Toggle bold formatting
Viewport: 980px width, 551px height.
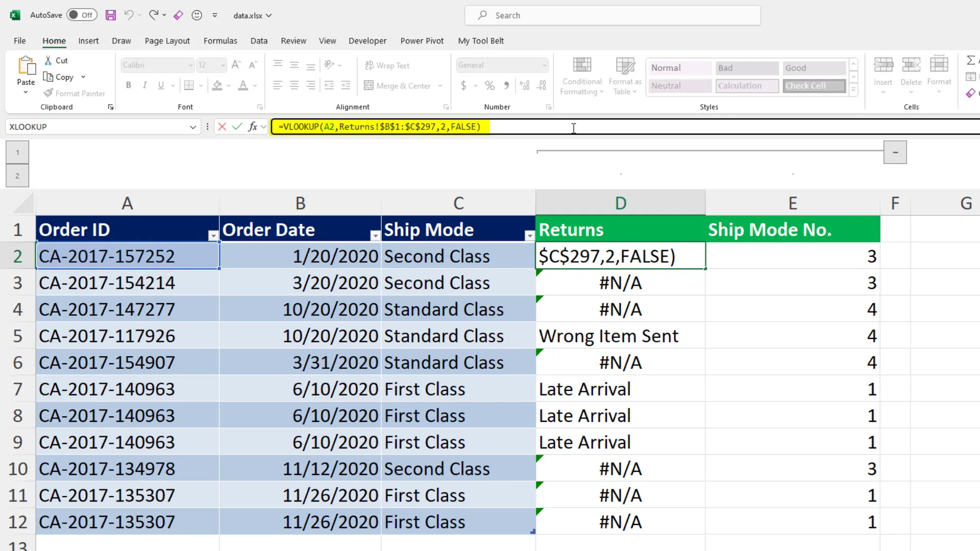tap(128, 85)
